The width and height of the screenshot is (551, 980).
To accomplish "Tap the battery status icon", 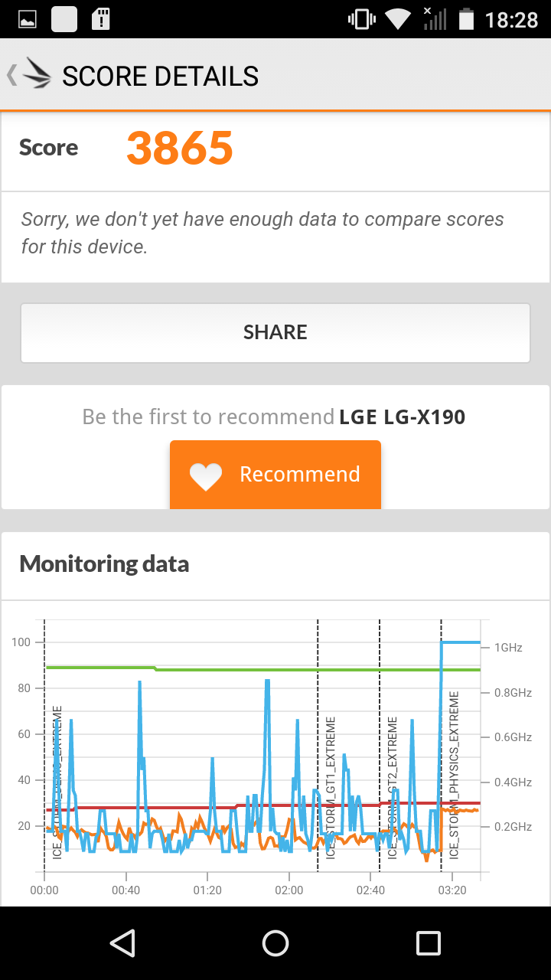I will pyautogui.click(x=466, y=19).
